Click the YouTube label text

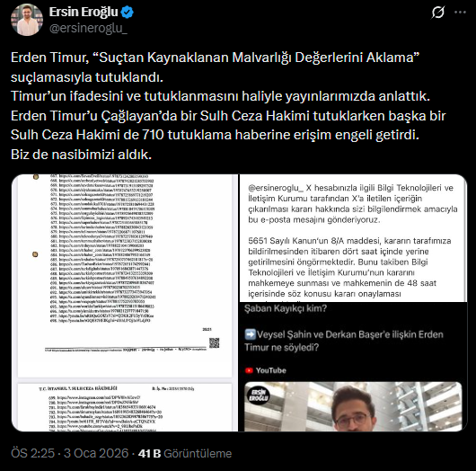271,370
